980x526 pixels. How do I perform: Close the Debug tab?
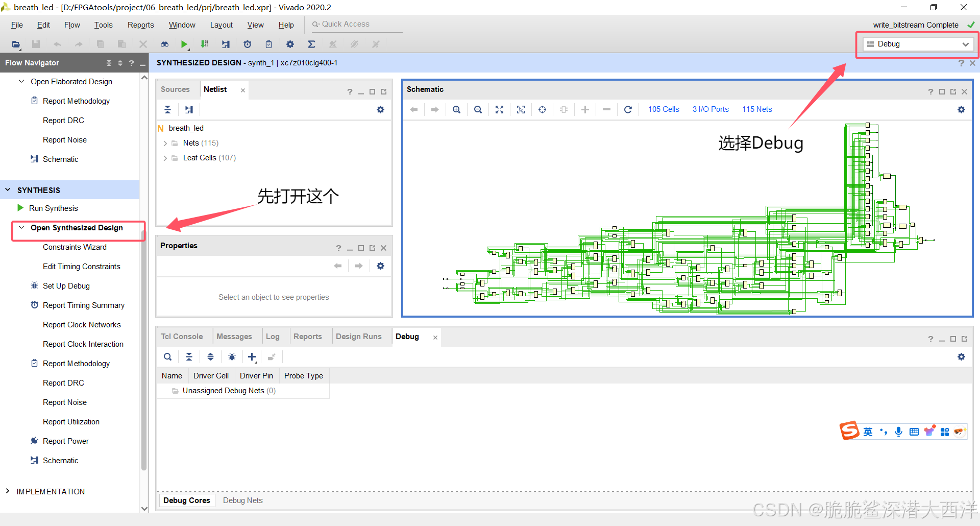435,337
